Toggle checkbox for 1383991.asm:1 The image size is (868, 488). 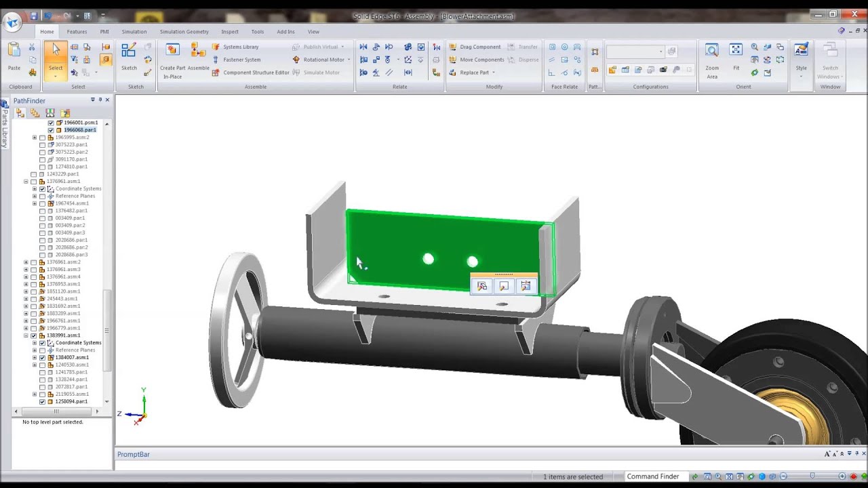click(34, 335)
